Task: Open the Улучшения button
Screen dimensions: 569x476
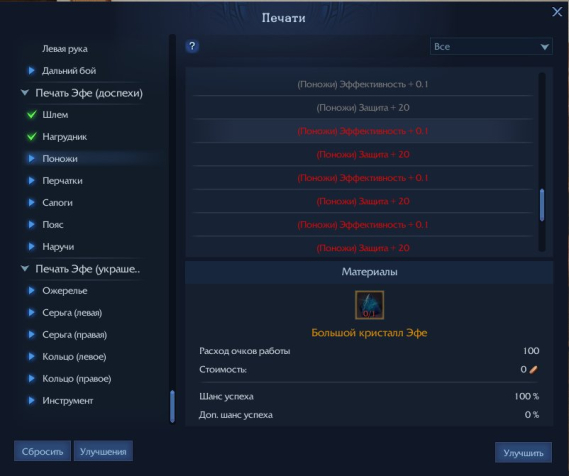Action: point(103,451)
